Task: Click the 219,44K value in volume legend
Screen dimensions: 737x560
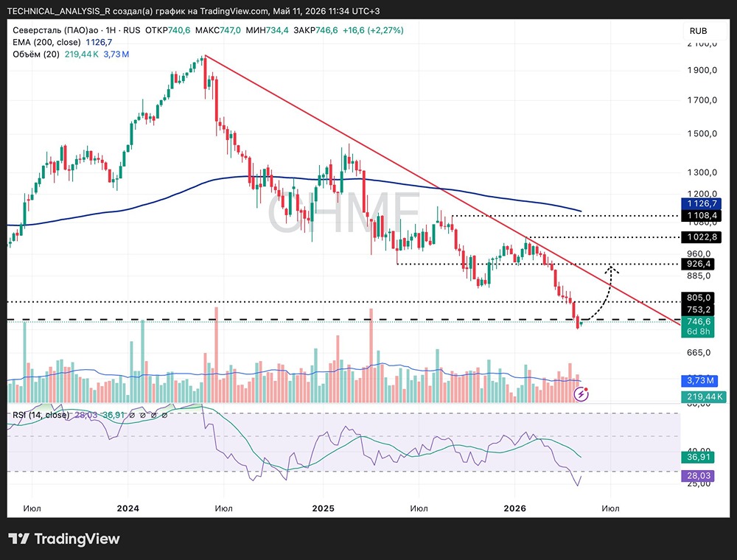Action: 81,54
